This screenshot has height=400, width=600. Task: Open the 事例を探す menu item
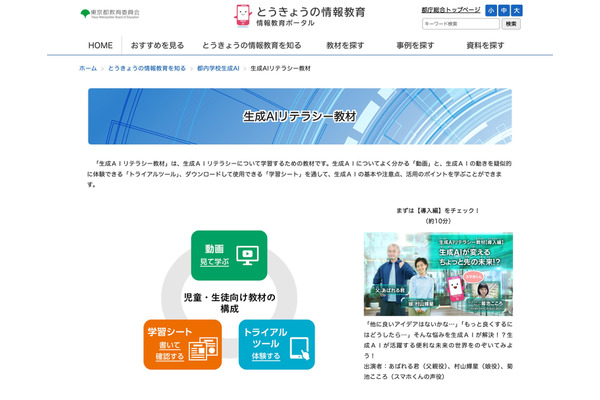415,46
